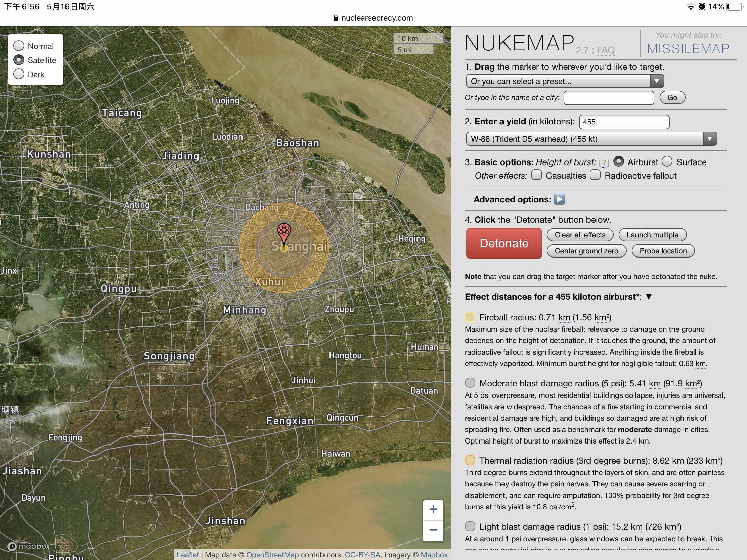Select the Dark map style
The height and width of the screenshot is (560, 747).
point(19,74)
